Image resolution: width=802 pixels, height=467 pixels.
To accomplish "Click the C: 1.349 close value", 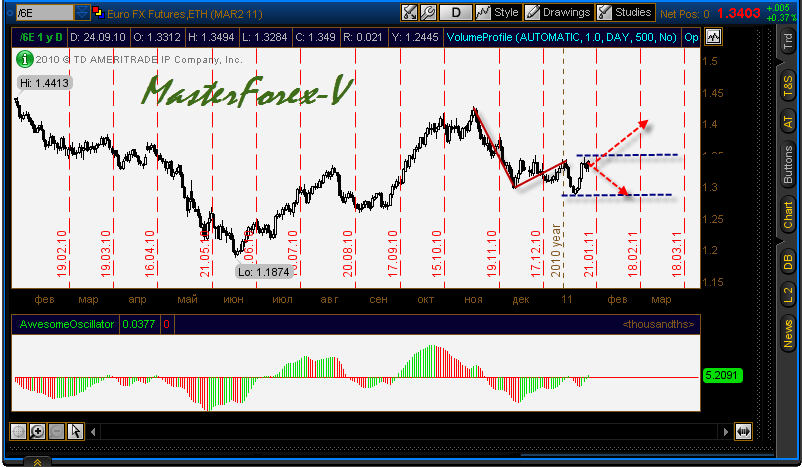I will tap(315, 37).
